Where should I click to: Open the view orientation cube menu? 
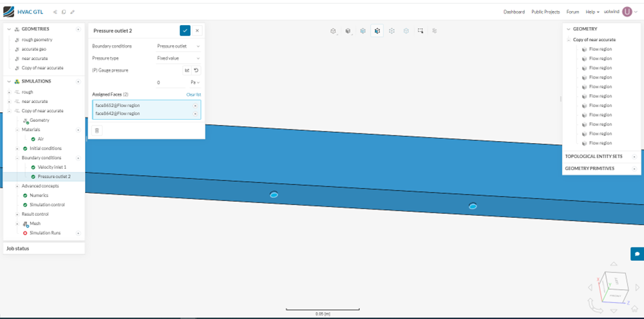tap(334, 31)
